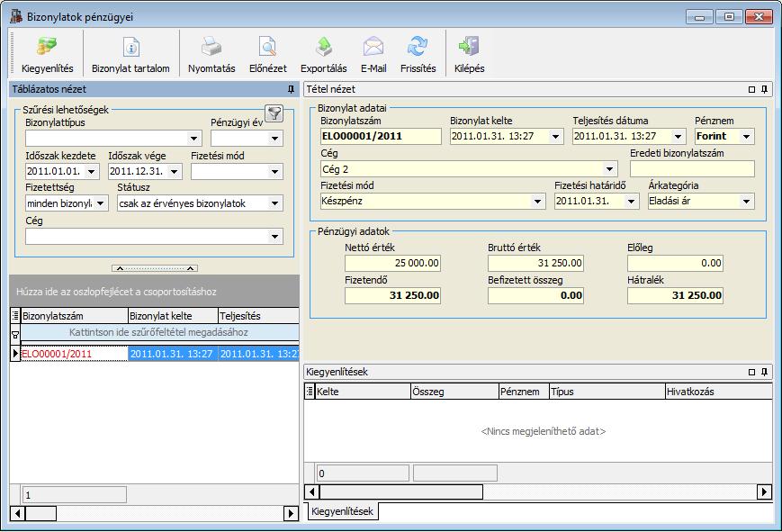Open the Státusz dropdown
Viewport: 782px width, 532px height.
click(x=274, y=203)
